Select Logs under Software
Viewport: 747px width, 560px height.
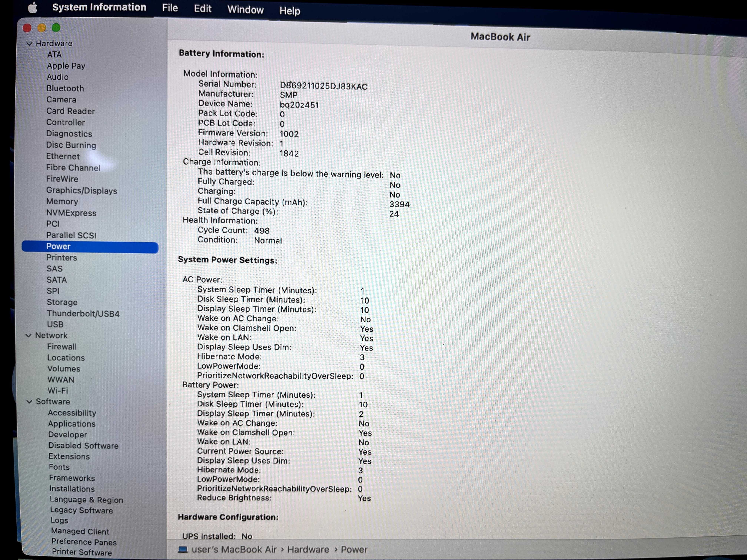59,521
